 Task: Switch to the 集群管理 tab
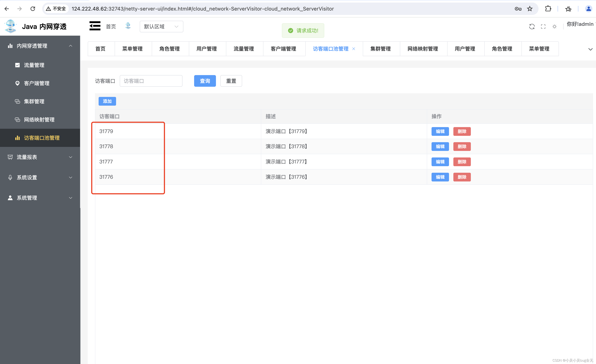click(x=381, y=49)
